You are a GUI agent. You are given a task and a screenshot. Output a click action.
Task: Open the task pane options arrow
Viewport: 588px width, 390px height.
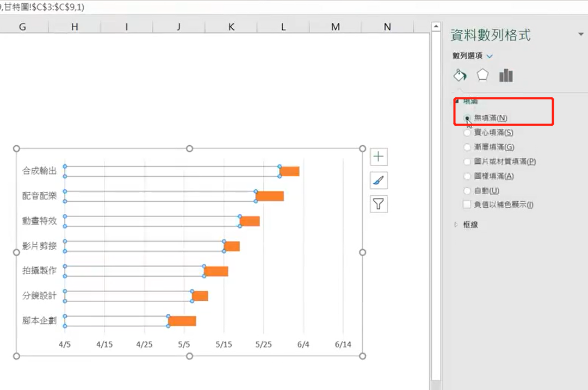pyautogui.click(x=581, y=34)
